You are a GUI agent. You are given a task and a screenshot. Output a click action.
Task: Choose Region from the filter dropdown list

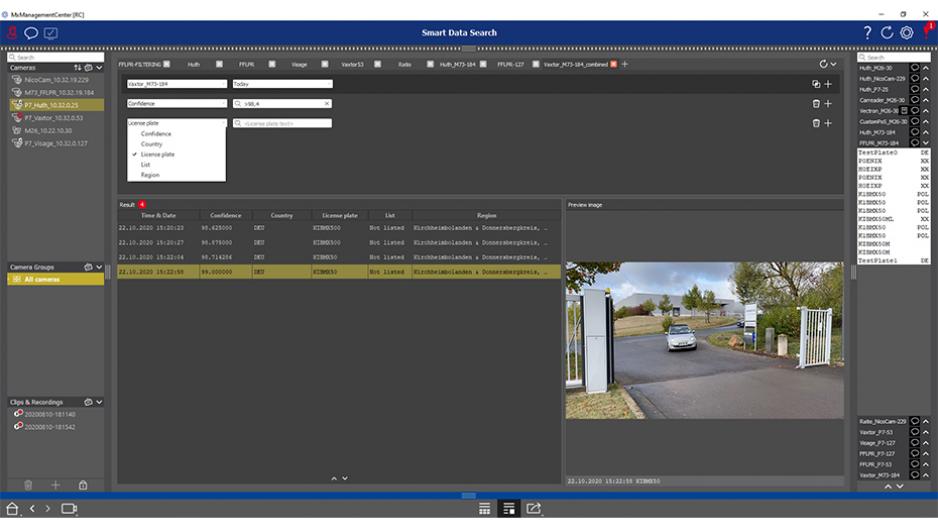click(150, 175)
